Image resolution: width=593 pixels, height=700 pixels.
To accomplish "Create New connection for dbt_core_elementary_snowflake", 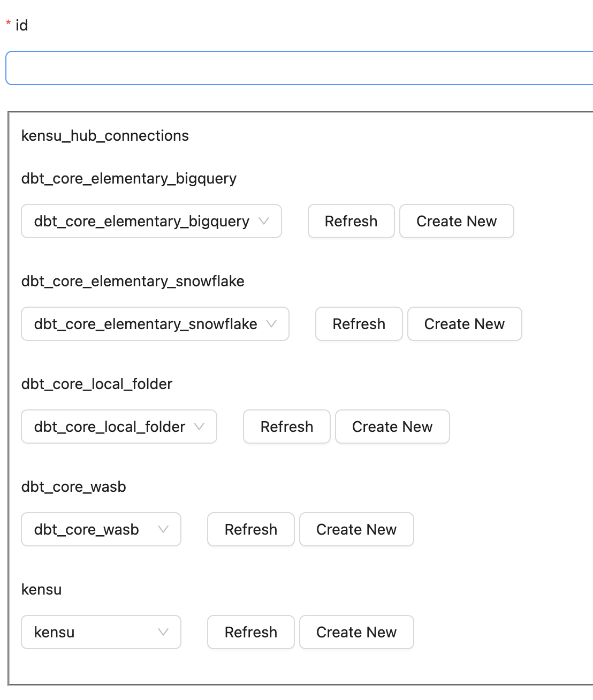I will pos(465,324).
